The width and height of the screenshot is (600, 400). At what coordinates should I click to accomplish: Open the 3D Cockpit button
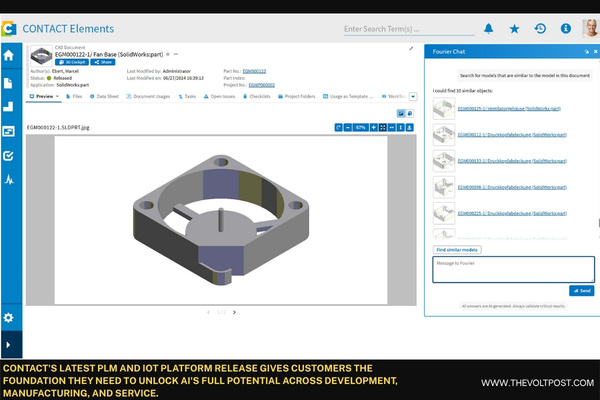72,62
